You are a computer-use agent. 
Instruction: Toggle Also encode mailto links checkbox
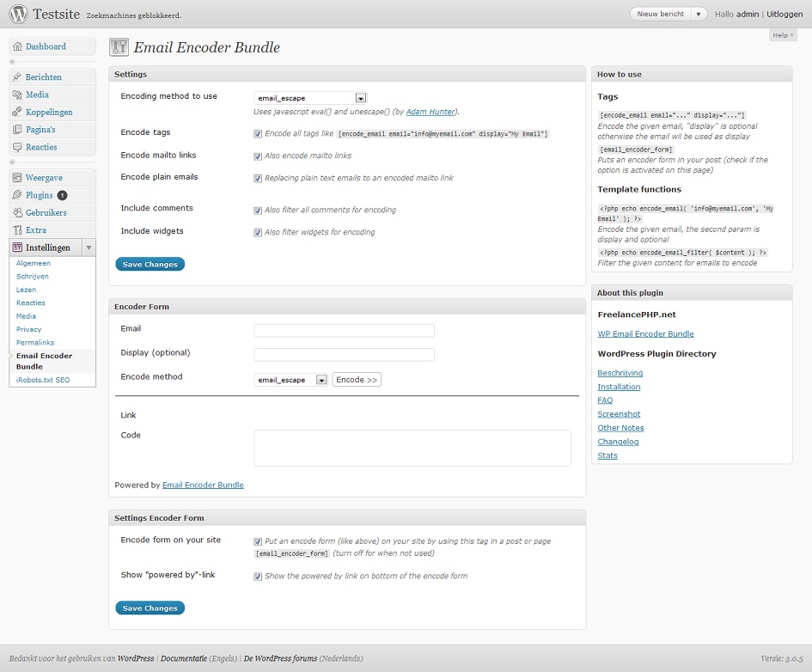pos(258,156)
